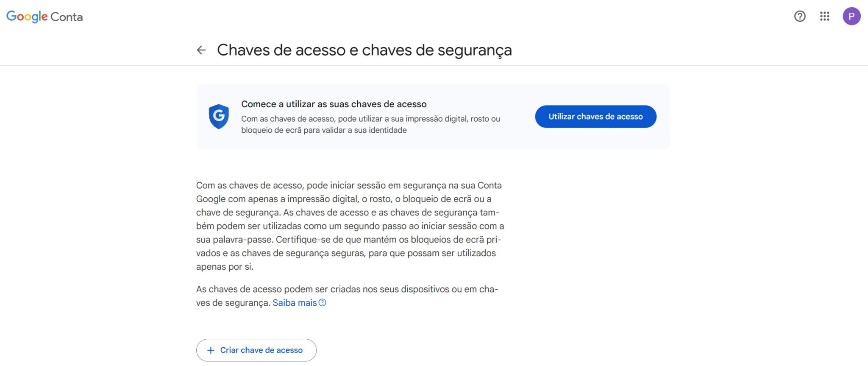
Task: Click the card description about impressão digital
Action: 370,124
